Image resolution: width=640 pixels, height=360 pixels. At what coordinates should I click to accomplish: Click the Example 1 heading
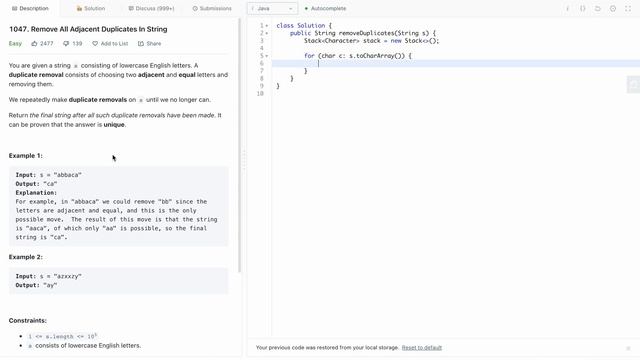point(26,156)
